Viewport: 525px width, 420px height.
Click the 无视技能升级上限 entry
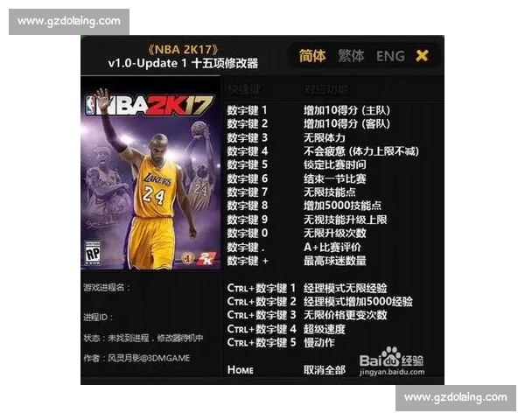pyautogui.click(x=346, y=220)
